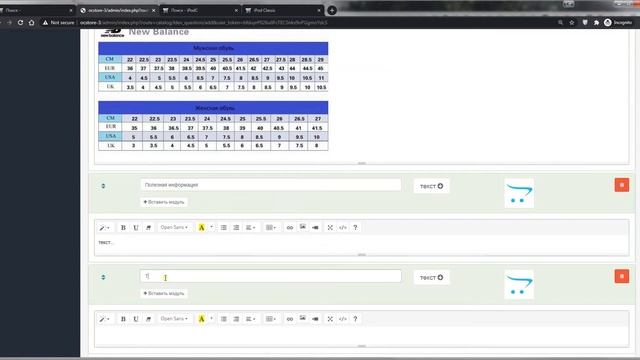Screen dimensions: 640x360
Task: Toggle fullscreen in the bottom editor toolbar
Action: tap(330, 319)
